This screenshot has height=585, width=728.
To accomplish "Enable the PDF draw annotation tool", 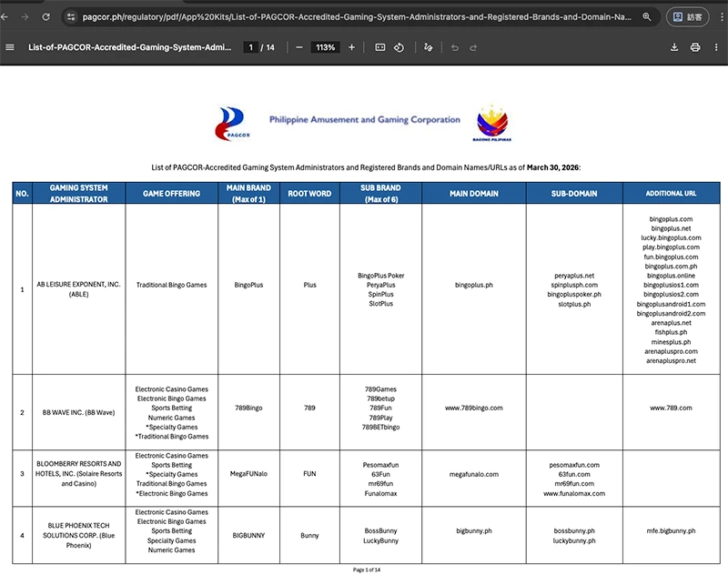I will pos(428,47).
